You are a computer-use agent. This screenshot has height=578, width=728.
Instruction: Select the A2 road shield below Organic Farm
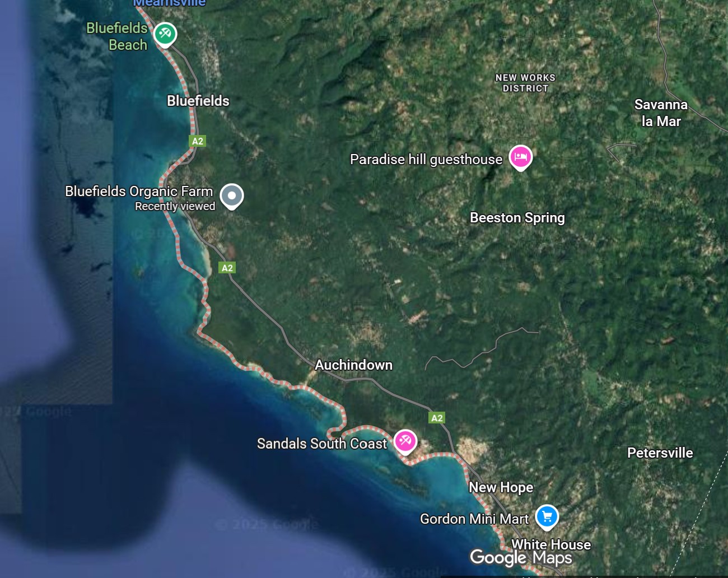[227, 268]
